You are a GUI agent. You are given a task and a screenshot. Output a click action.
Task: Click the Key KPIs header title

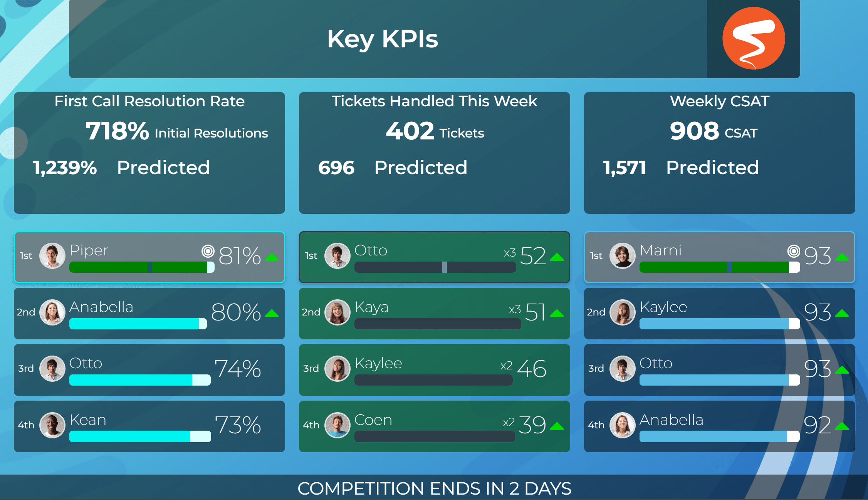[x=383, y=39]
